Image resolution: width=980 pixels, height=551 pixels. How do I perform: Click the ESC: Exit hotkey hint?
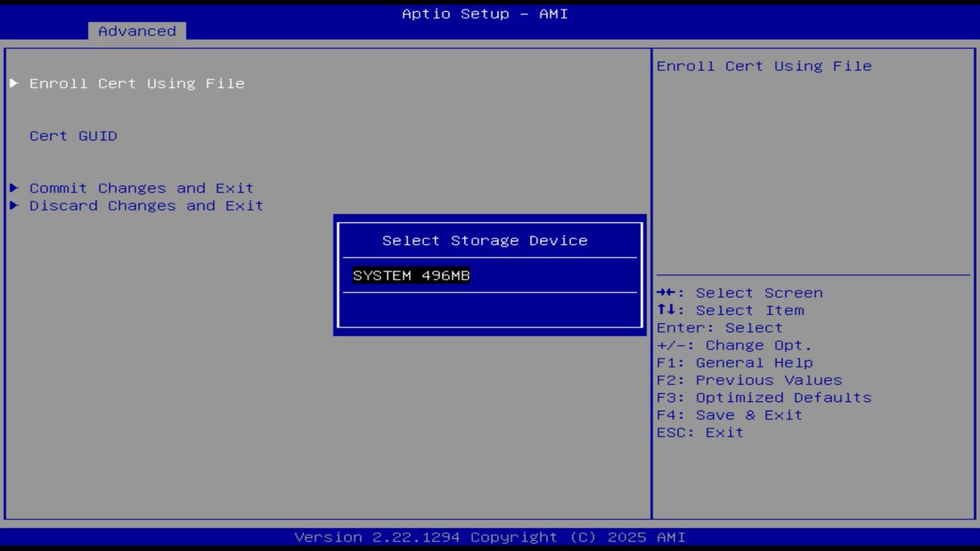pyautogui.click(x=700, y=432)
